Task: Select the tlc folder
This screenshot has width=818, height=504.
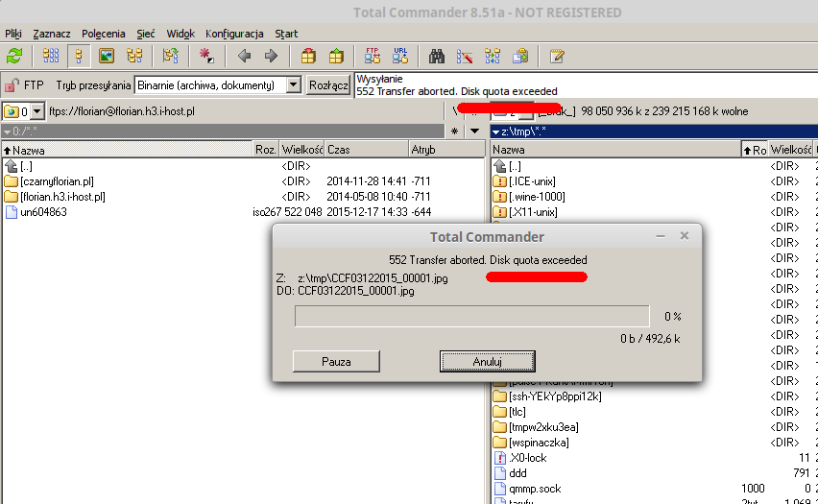Action: pyautogui.click(x=517, y=412)
